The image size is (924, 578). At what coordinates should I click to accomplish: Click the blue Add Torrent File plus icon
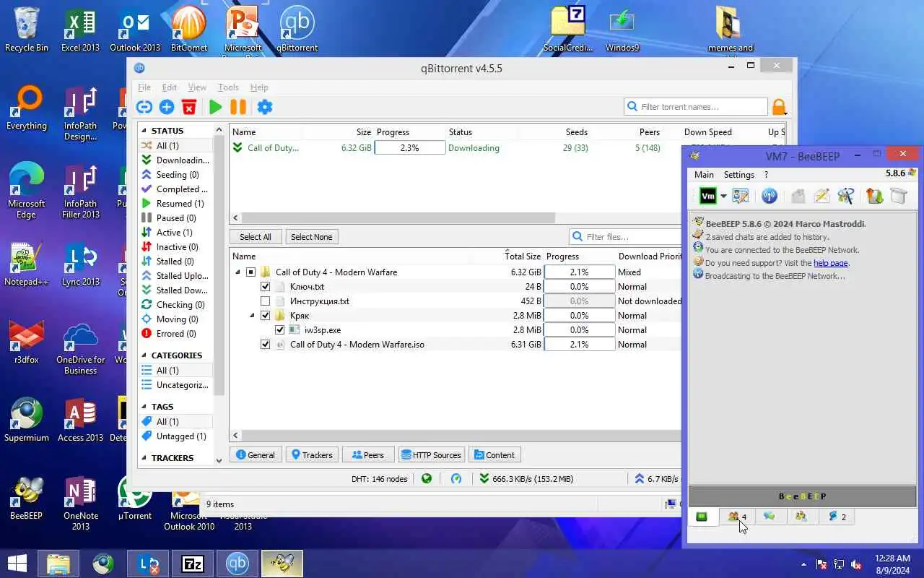point(167,107)
